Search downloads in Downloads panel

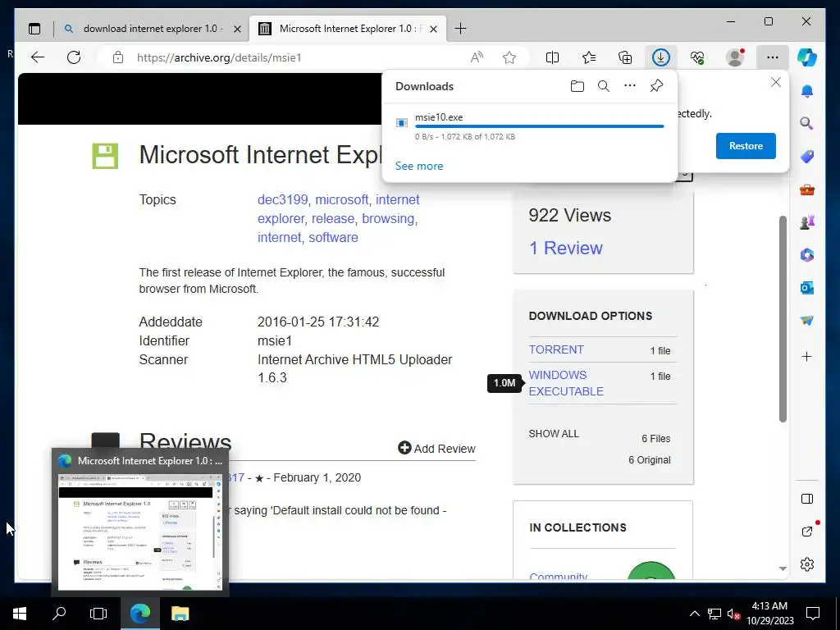click(x=603, y=86)
